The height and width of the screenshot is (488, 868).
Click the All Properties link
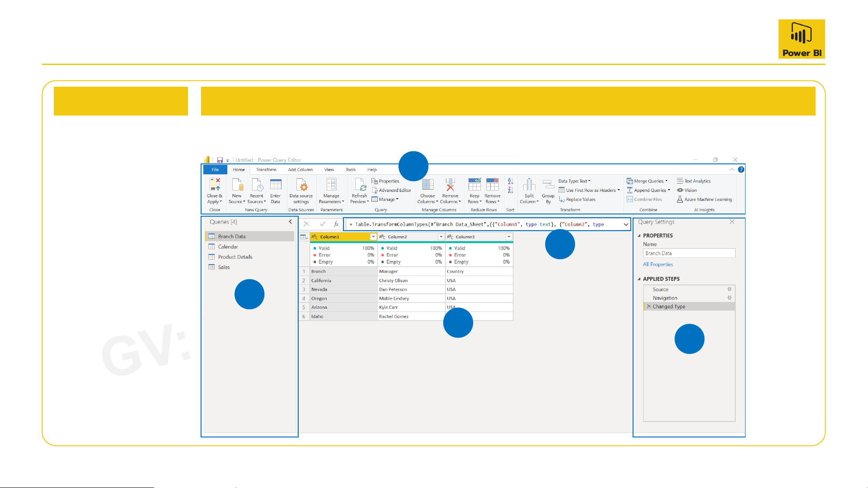tap(658, 265)
